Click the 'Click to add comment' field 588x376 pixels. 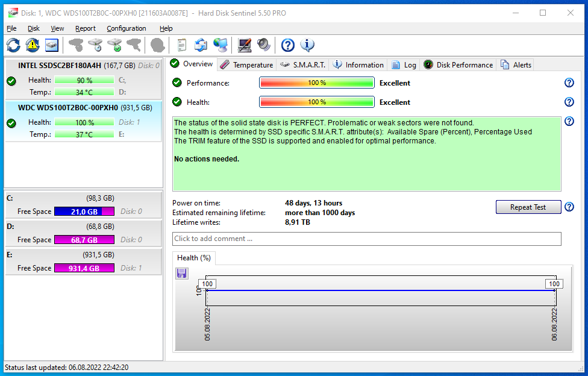(367, 239)
